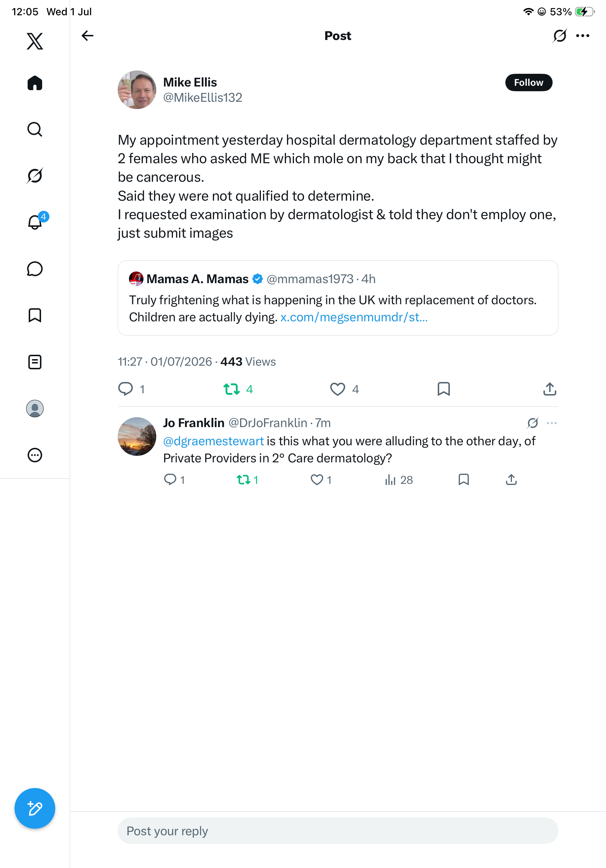Open Profile from the sidebar
This screenshot has height=868, width=606.
pyautogui.click(x=35, y=409)
